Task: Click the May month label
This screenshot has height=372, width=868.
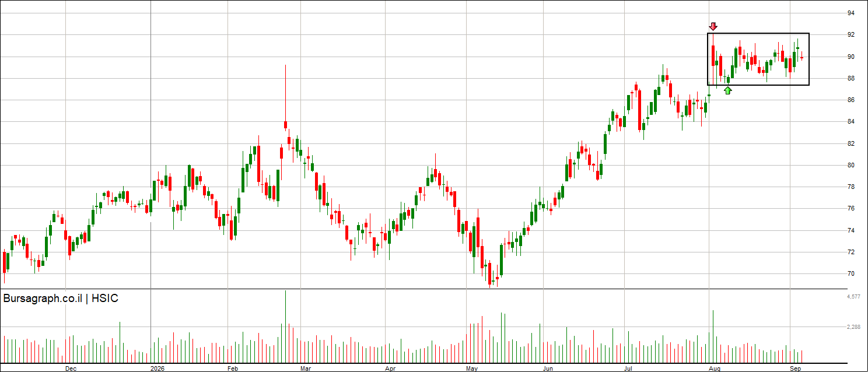Action: click(x=472, y=369)
